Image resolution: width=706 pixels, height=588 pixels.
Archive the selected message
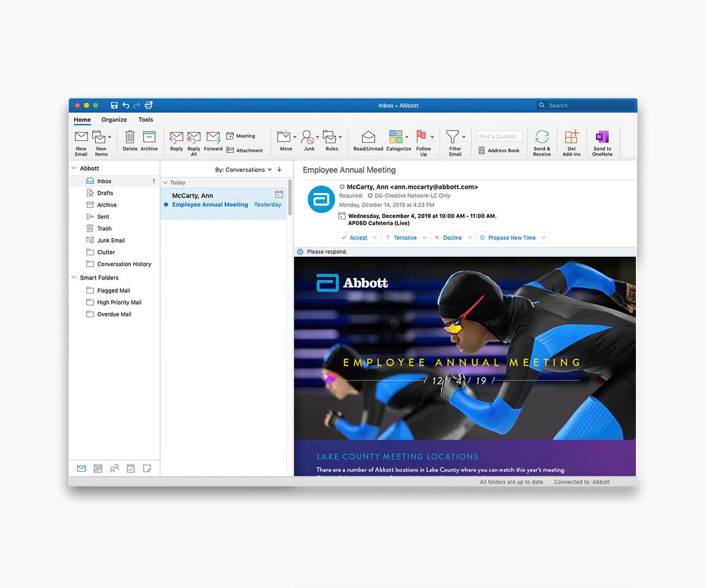tap(149, 137)
